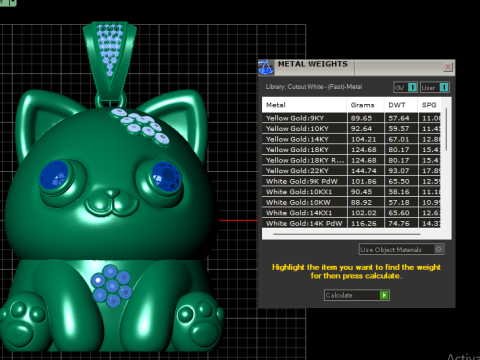
Task: Select the White Gold:9K PdW row
Action: (x=351, y=181)
